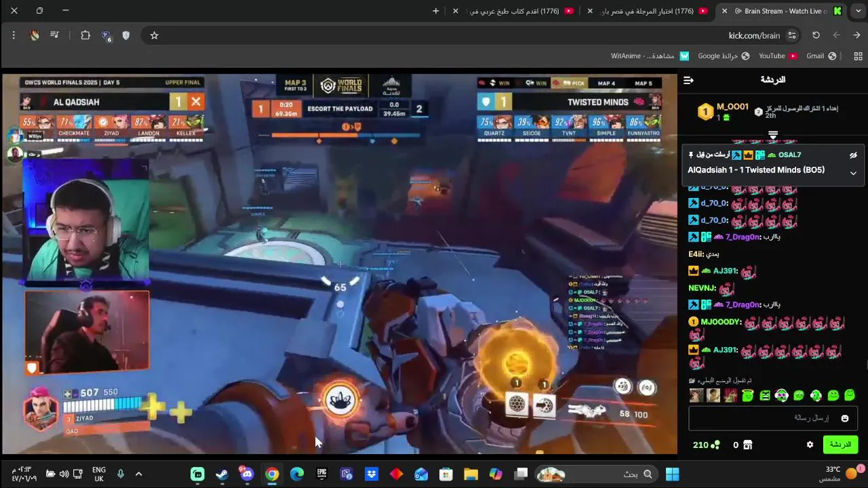The image size is (868, 488).
Task: Open the 33°C weather widget
Action: [840, 474]
